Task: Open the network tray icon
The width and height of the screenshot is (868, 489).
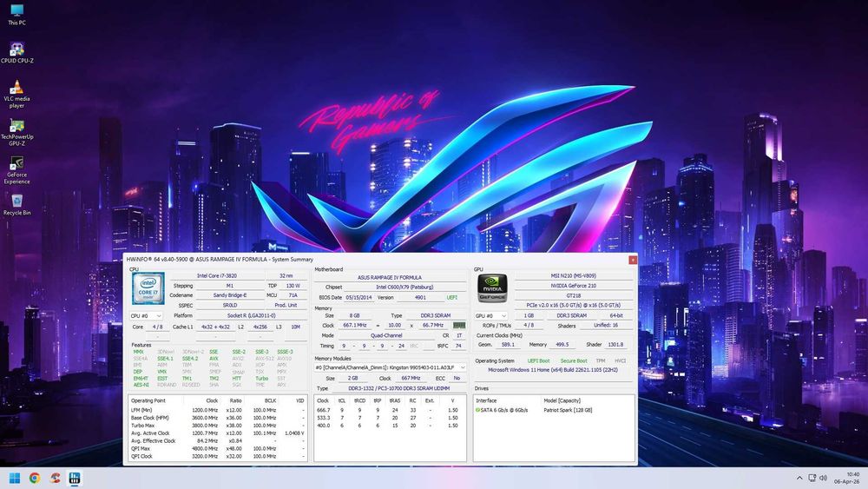Action: click(x=812, y=478)
